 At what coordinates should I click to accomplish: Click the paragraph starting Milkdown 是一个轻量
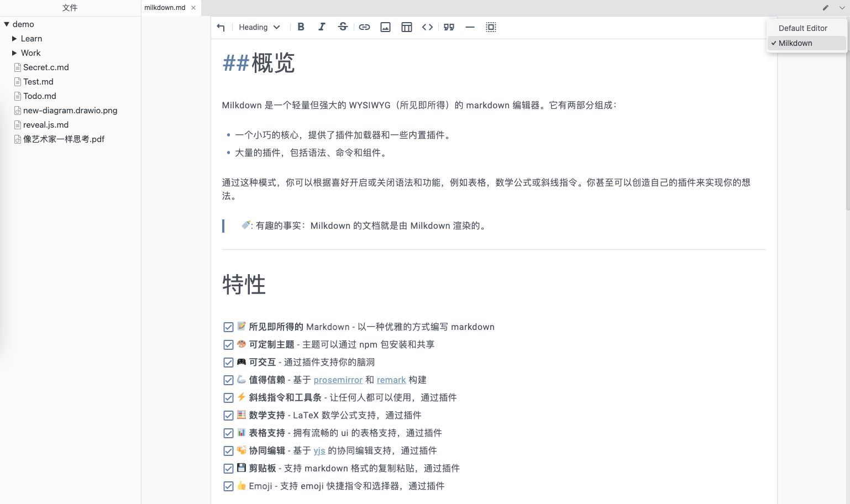click(419, 106)
